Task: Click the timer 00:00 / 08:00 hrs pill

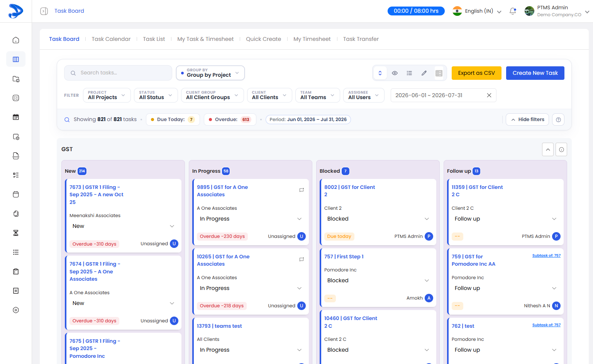Action: [416, 11]
